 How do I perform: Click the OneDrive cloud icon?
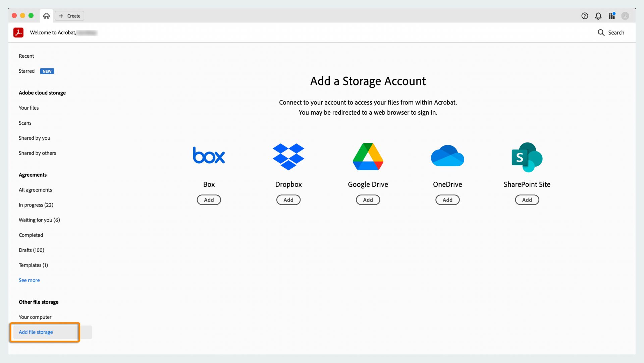tap(447, 156)
